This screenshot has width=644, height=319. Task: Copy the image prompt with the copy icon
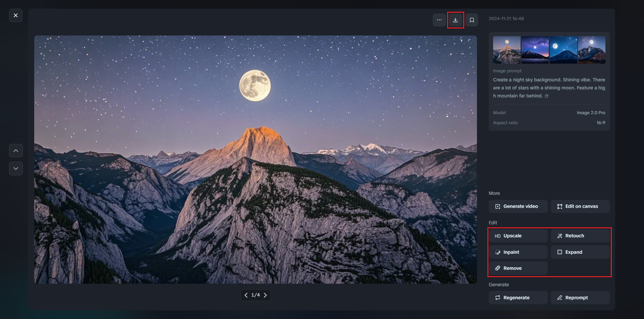[x=546, y=96]
